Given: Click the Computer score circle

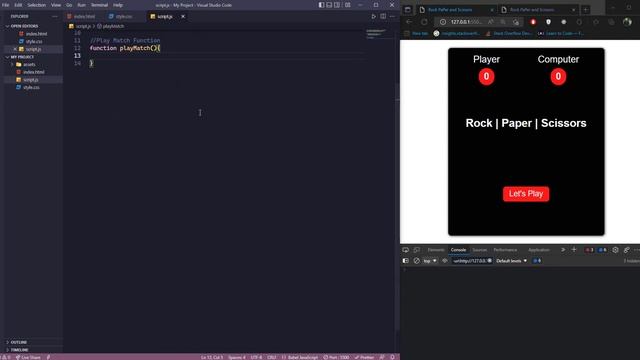Looking at the screenshot, I should pyautogui.click(x=558, y=77).
